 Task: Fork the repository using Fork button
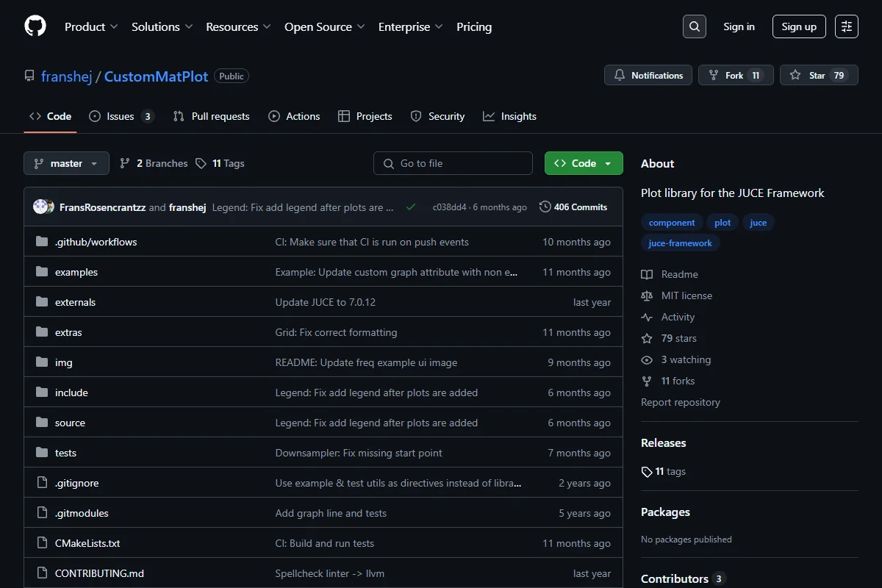[x=736, y=75]
